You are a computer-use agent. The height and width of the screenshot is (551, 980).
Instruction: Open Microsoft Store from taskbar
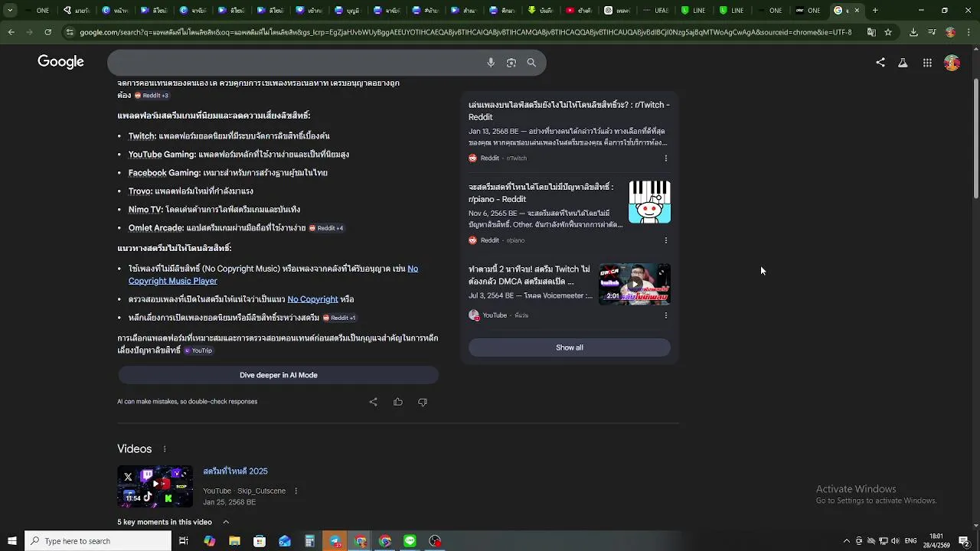click(260, 541)
